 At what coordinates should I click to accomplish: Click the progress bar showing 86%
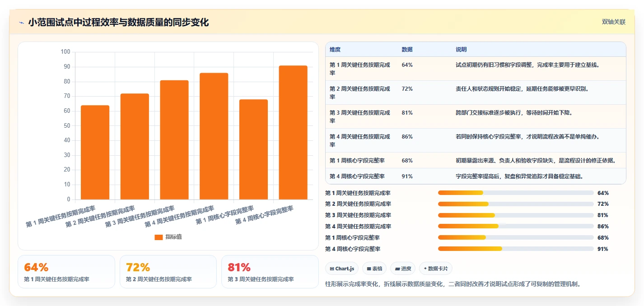pyautogui.click(x=516, y=227)
